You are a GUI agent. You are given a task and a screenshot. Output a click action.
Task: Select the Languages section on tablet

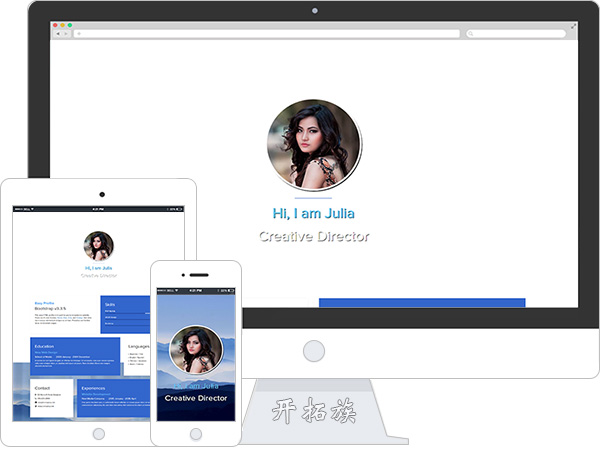137,356
